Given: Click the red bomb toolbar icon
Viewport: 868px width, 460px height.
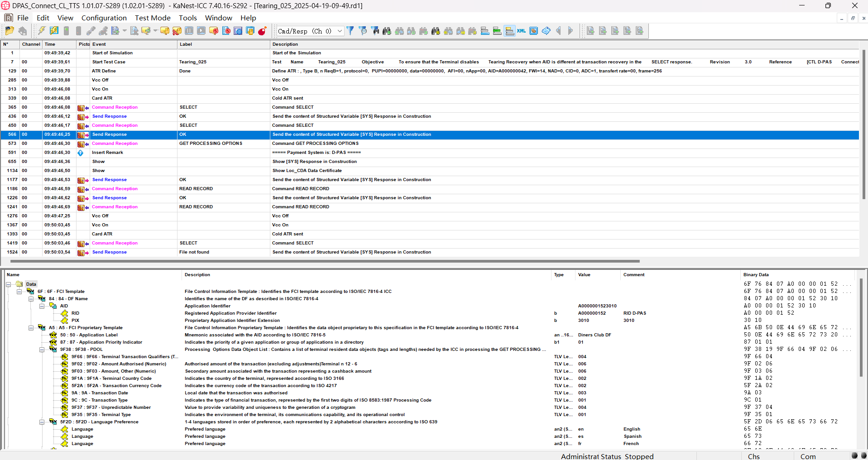Looking at the screenshot, I should [x=262, y=31].
